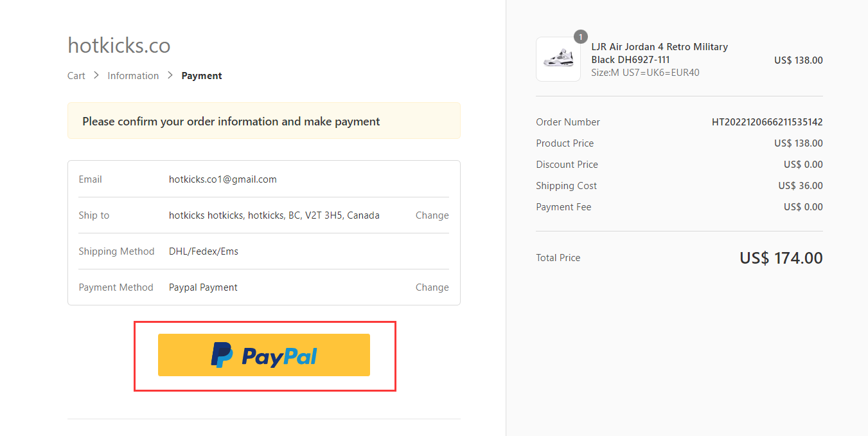This screenshot has height=436, width=868.
Task: Click the chevron after Information breadcrumb
Action: click(x=170, y=75)
